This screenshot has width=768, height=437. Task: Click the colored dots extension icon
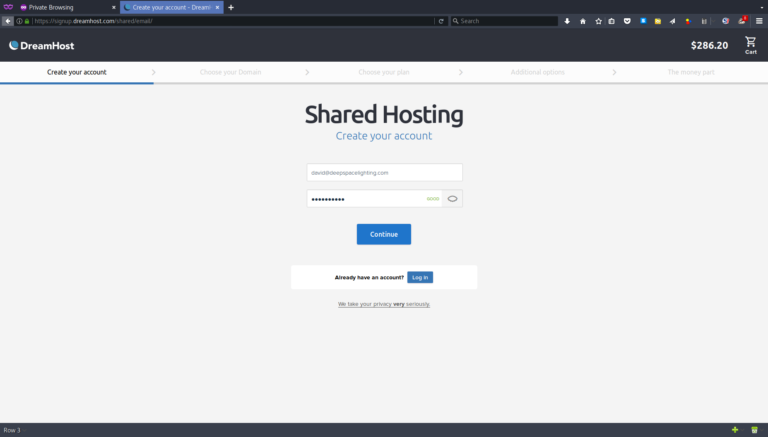(688, 21)
